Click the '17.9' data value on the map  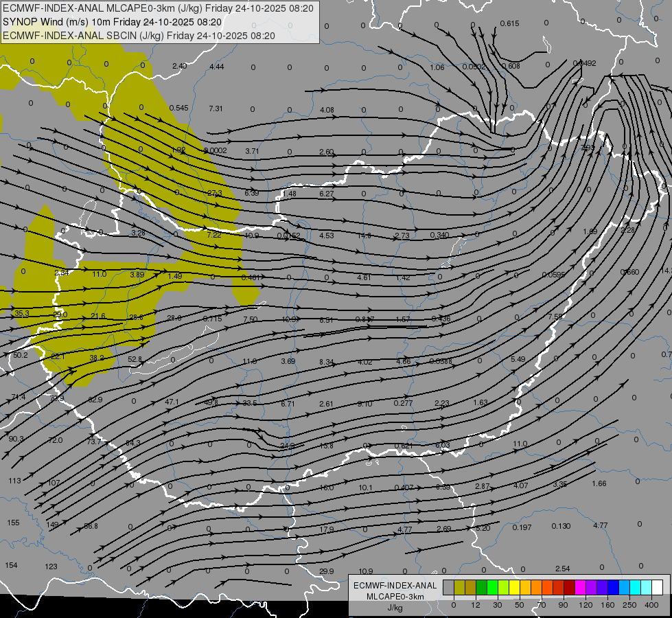point(327,529)
